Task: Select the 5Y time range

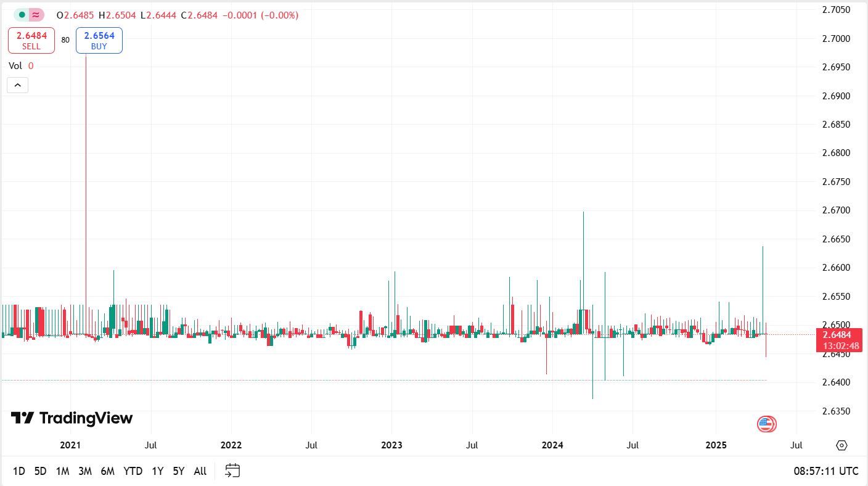Action: coord(178,471)
